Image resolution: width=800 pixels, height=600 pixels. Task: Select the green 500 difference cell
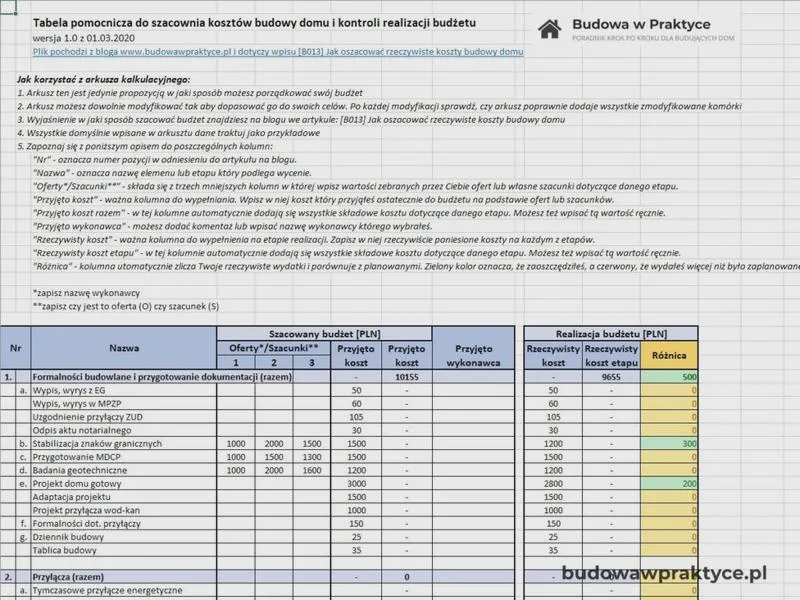pyautogui.click(x=669, y=377)
